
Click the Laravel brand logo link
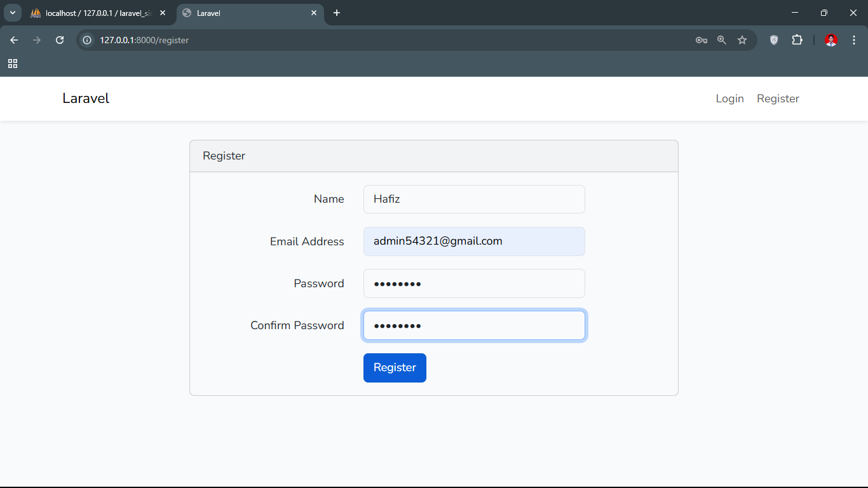86,98
